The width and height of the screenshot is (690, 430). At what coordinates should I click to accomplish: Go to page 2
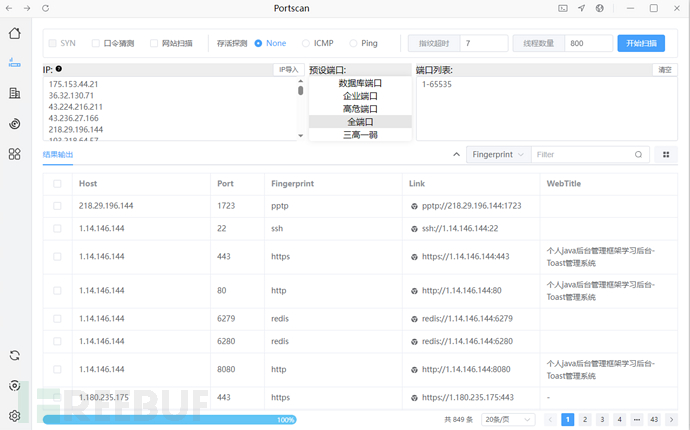coord(585,419)
